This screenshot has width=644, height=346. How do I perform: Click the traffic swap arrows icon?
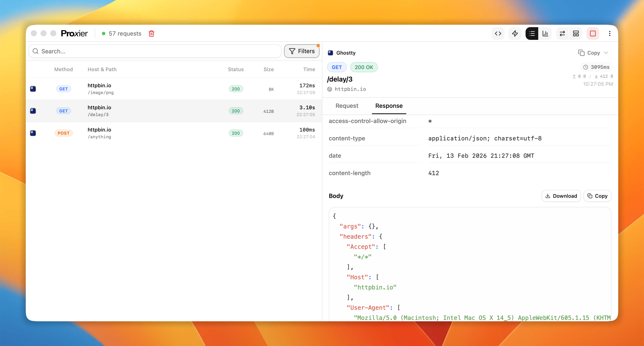(562, 33)
